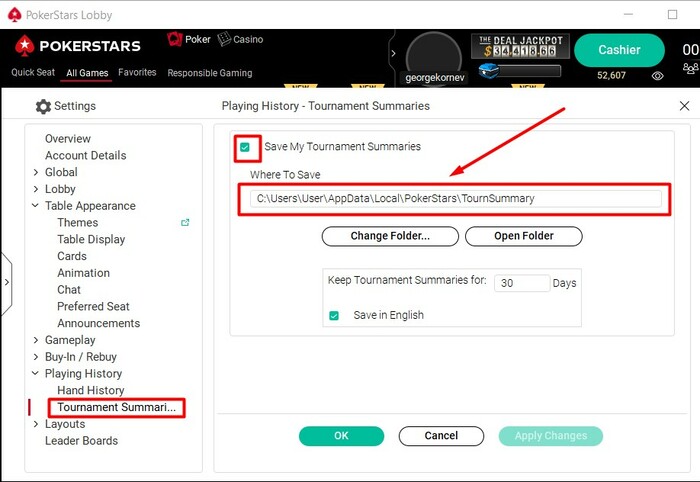Image resolution: width=700 pixels, height=482 pixels.
Task: Select Leader Boards settings item
Action: point(81,441)
